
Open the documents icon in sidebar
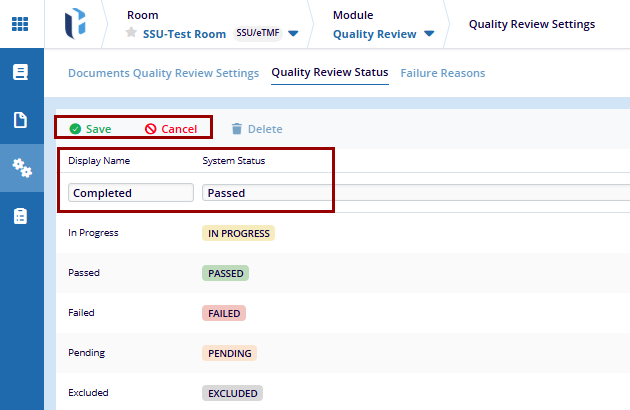point(21,120)
